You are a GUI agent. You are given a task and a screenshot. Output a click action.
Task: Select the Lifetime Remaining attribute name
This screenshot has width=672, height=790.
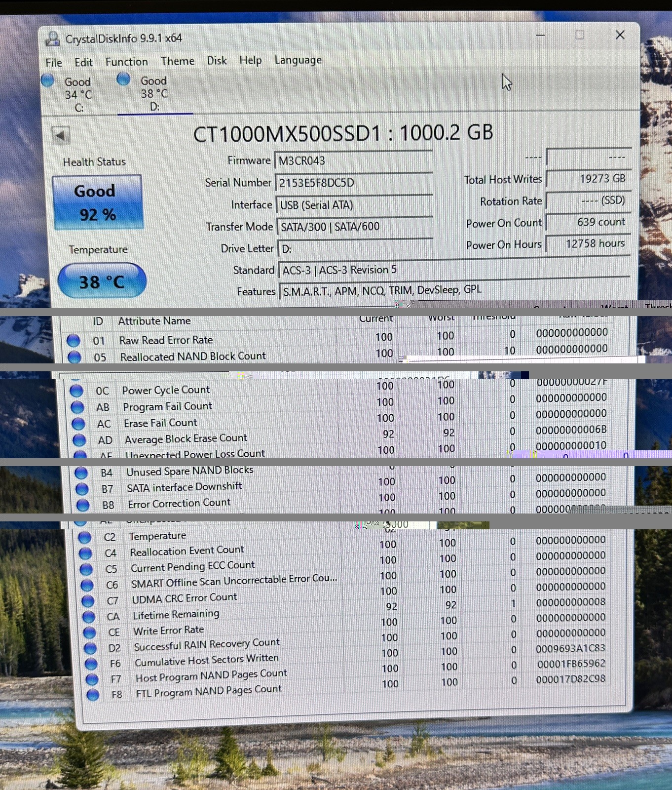point(176,614)
